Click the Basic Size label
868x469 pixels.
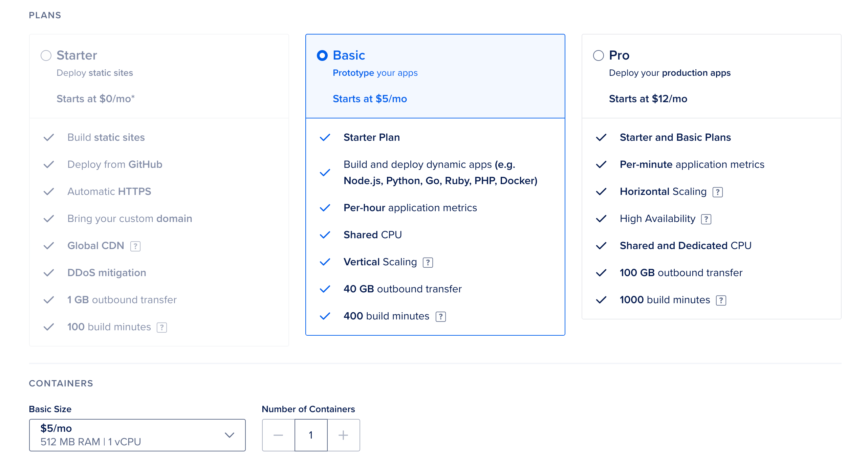coord(50,409)
